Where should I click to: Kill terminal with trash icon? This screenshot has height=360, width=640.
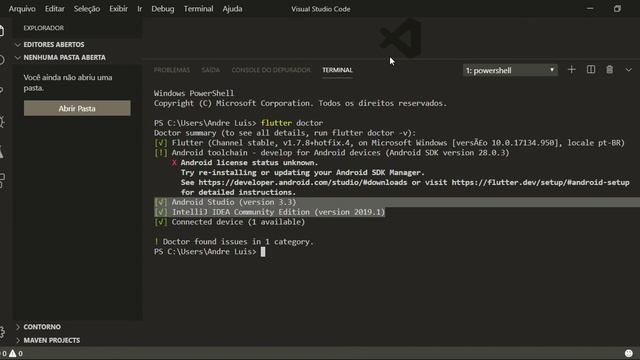click(x=609, y=70)
